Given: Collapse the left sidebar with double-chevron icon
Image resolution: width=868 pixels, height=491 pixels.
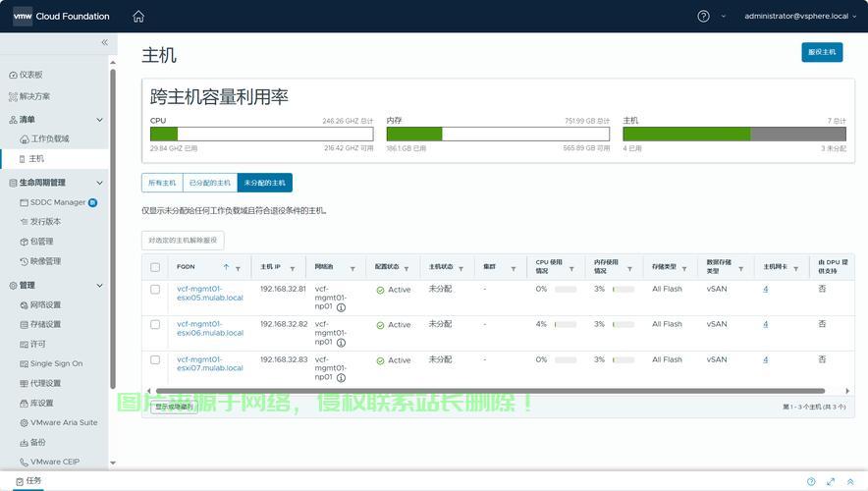Looking at the screenshot, I should 105,42.
